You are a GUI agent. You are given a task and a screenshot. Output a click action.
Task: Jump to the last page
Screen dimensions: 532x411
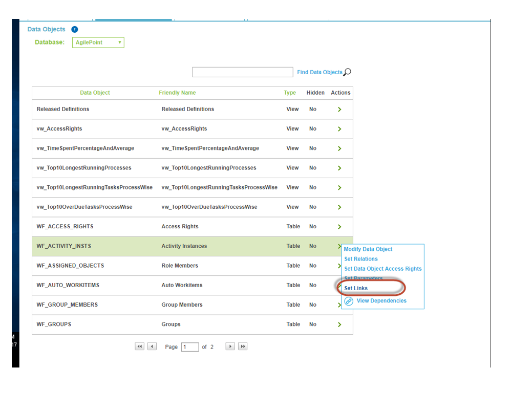(243, 347)
